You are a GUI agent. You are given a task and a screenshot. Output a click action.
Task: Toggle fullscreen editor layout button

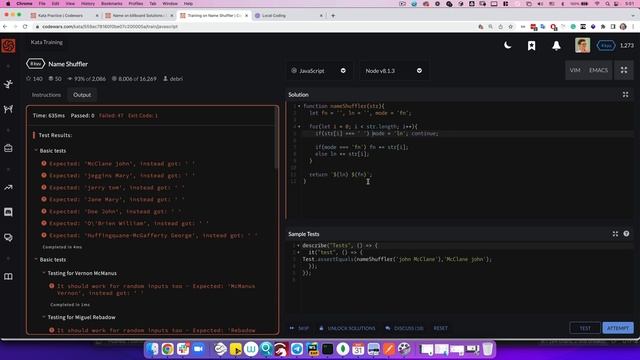tap(624, 70)
